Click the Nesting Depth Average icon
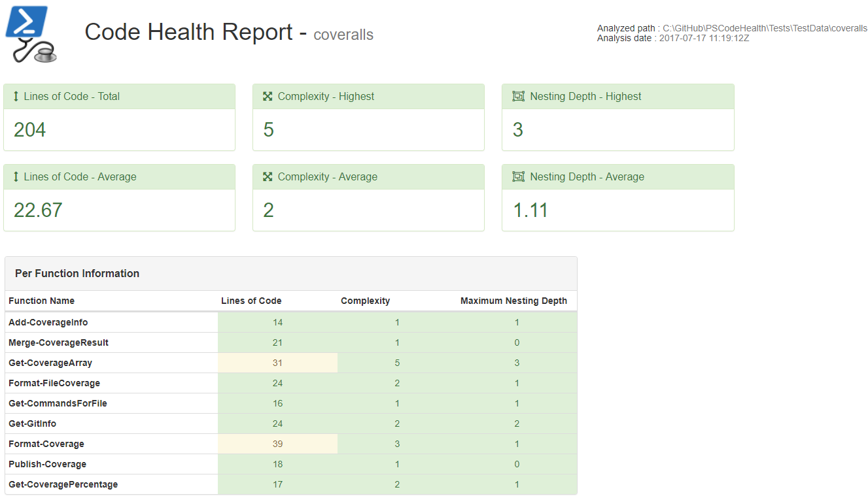Viewport: 868px width, 498px height. 519,176
